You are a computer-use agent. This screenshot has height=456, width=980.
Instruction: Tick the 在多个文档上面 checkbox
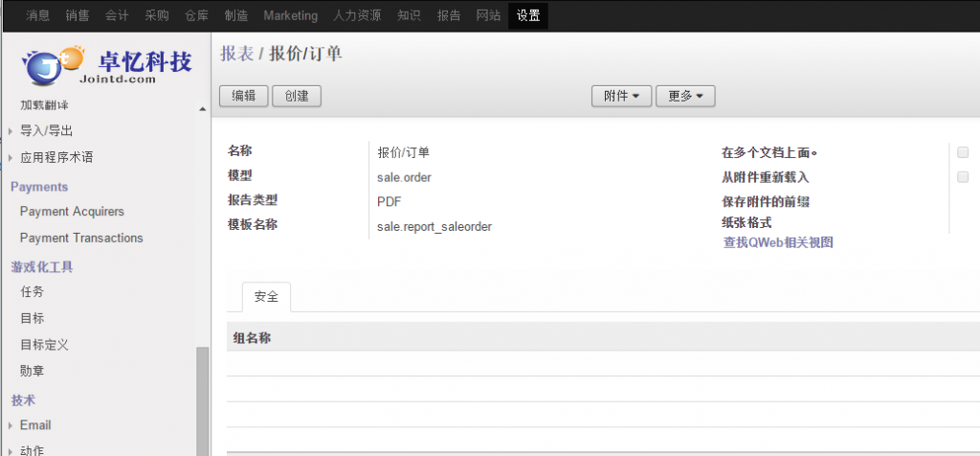click(963, 152)
